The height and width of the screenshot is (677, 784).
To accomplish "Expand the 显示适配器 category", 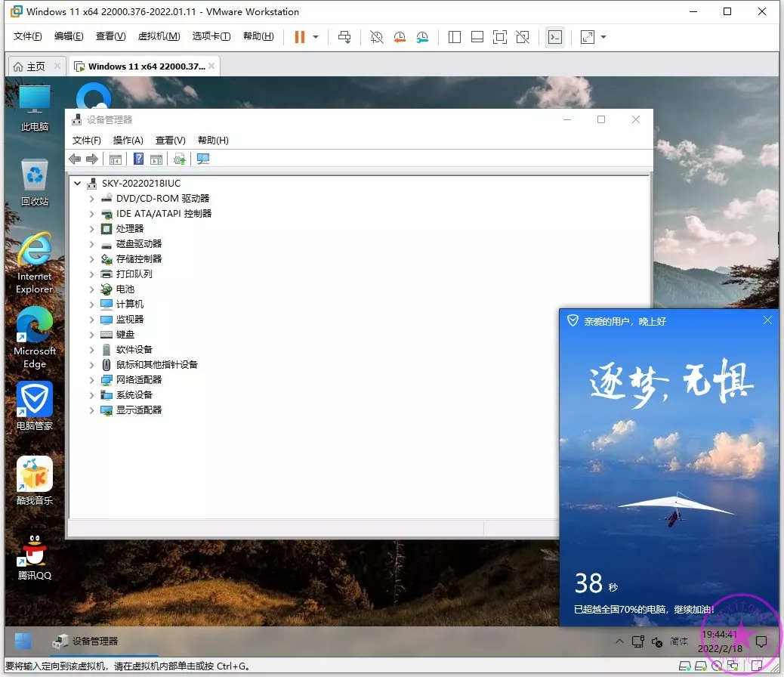I will pyautogui.click(x=91, y=410).
